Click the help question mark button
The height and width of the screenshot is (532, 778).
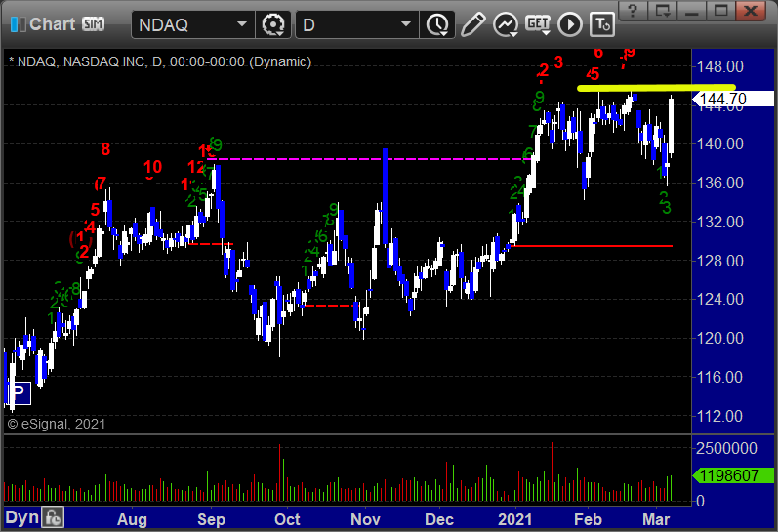pos(633,10)
